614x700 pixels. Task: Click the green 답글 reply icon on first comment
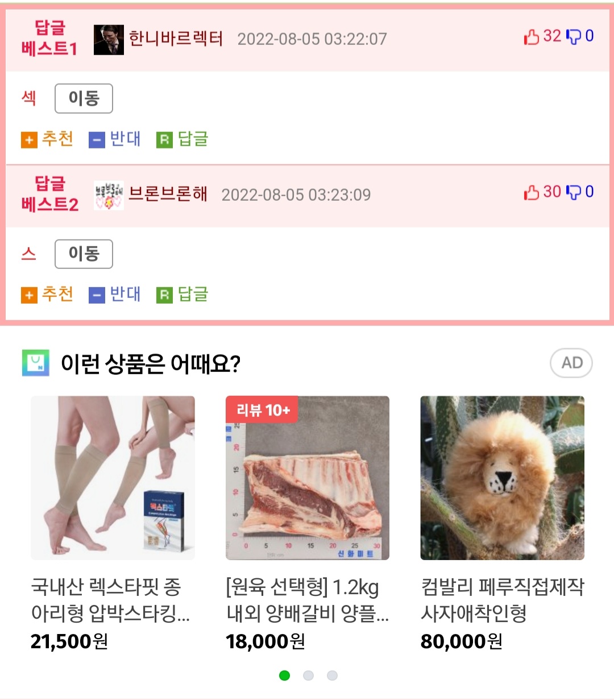(x=164, y=140)
